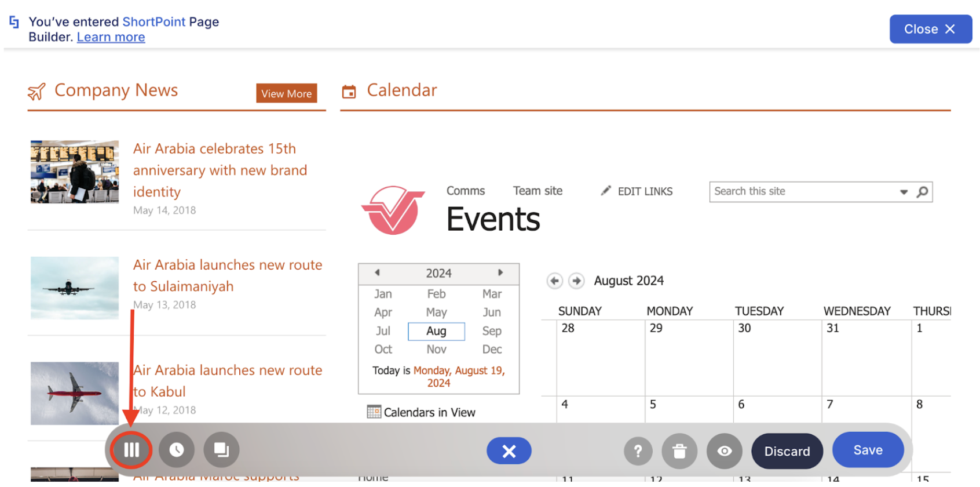The image size is (980, 487).
Task: Click the Calendar heading icon
Action: click(x=349, y=92)
